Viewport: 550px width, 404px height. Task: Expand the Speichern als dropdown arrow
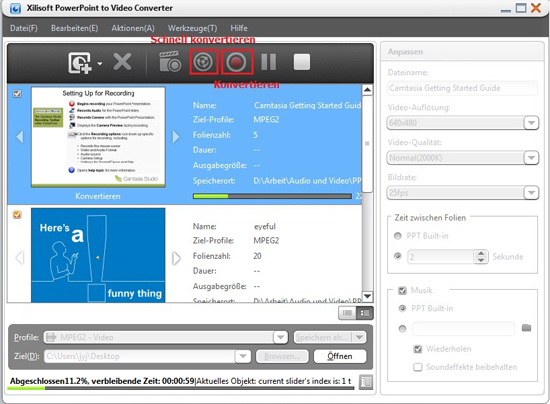pos(359,337)
